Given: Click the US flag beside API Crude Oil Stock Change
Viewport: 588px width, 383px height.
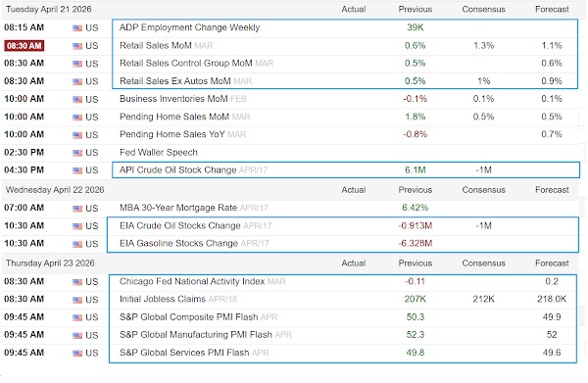Looking at the screenshot, I should pyautogui.click(x=77, y=170).
